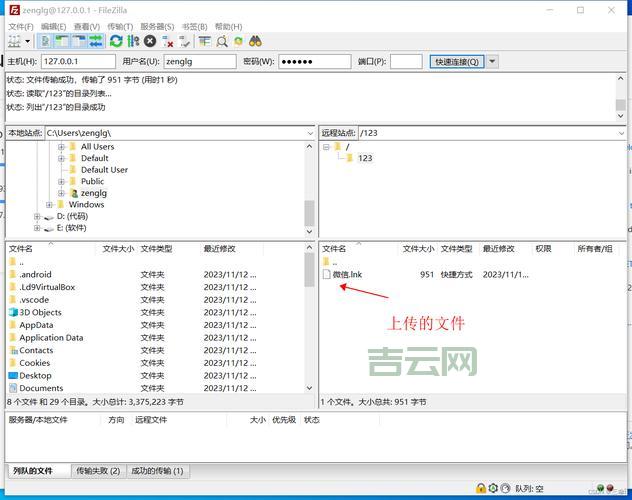Toggle the message log pane icon
632x500 pixels.
(x=47, y=41)
